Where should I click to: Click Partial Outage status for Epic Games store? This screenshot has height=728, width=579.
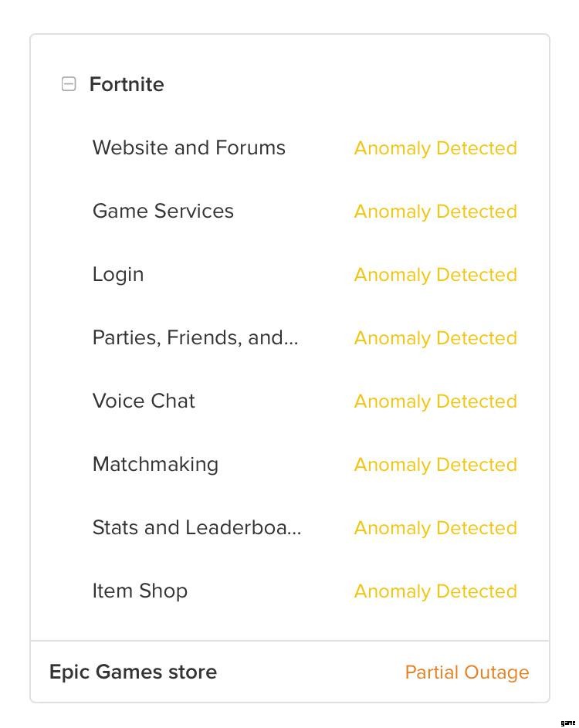pos(467,672)
